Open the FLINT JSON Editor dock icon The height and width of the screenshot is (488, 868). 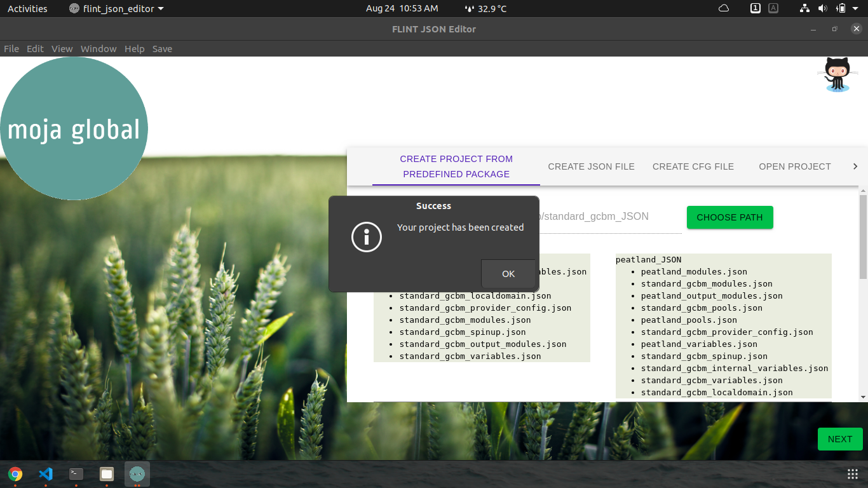[x=136, y=473]
